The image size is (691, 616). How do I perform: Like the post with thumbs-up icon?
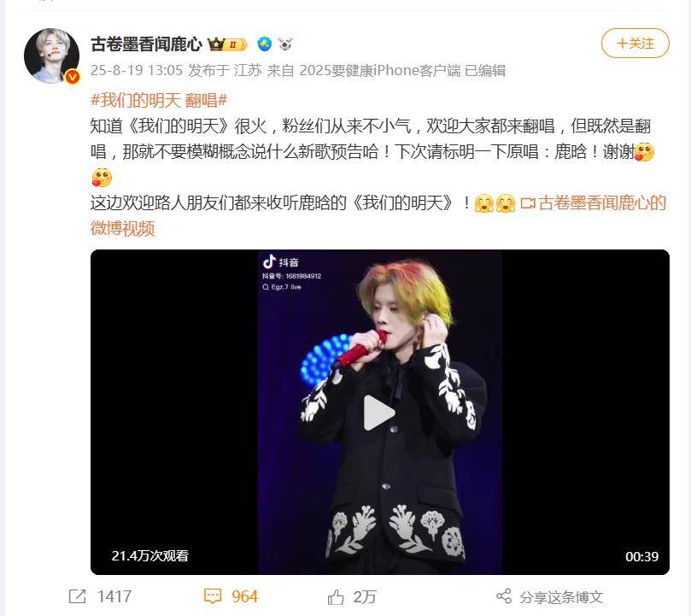tap(336, 597)
